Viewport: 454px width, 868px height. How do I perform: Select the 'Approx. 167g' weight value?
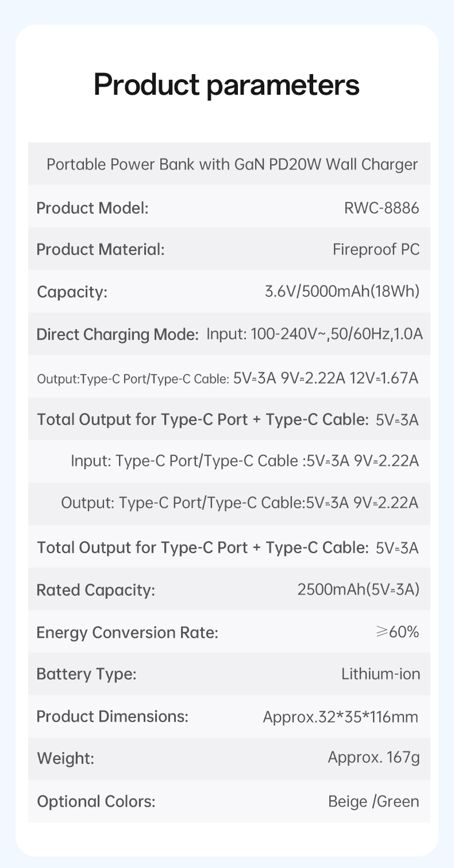[x=374, y=758]
